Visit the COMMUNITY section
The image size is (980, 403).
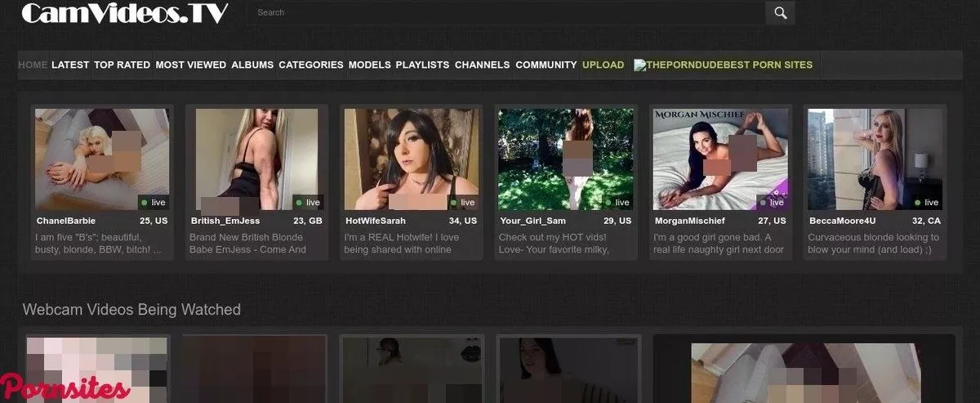tap(546, 65)
